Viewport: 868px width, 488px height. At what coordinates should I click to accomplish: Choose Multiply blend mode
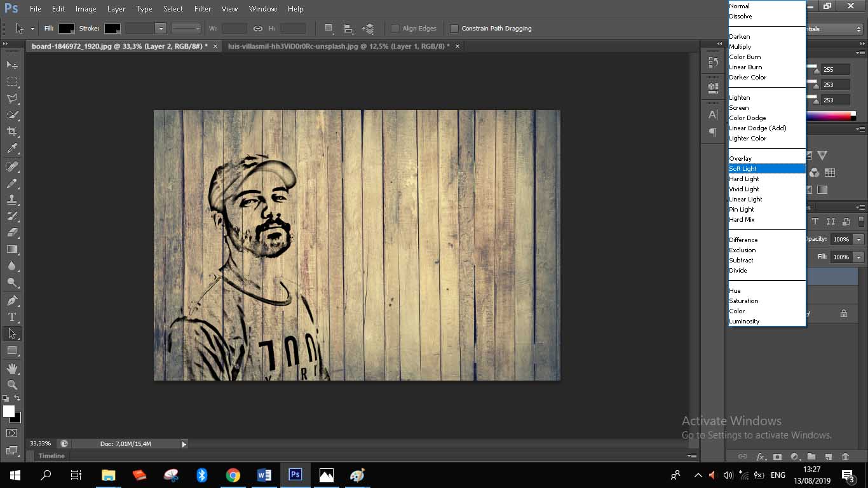tap(740, 47)
